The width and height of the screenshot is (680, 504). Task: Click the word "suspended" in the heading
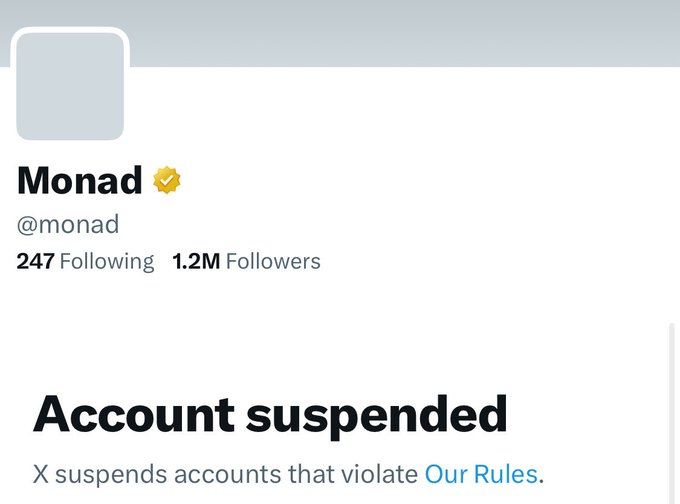[376, 414]
